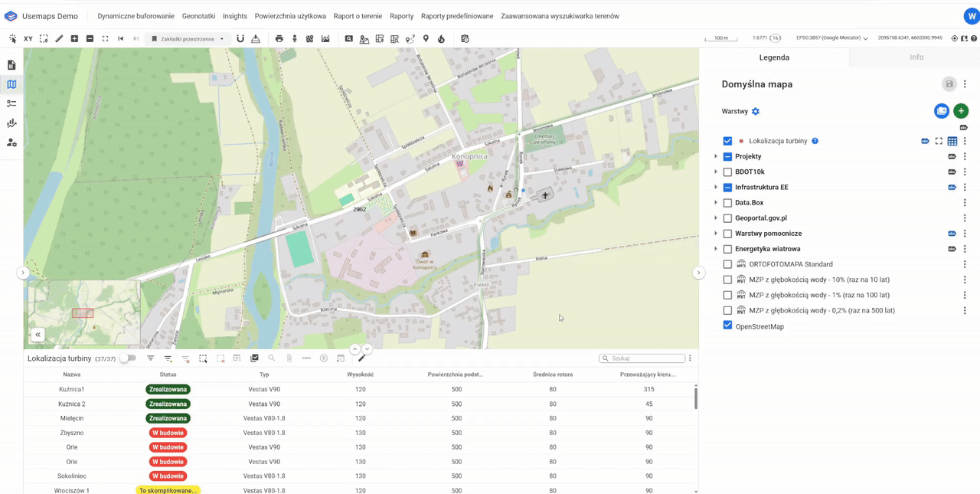This screenshot has height=494, width=980.
Task: Open the Raporty menu
Action: tap(401, 16)
